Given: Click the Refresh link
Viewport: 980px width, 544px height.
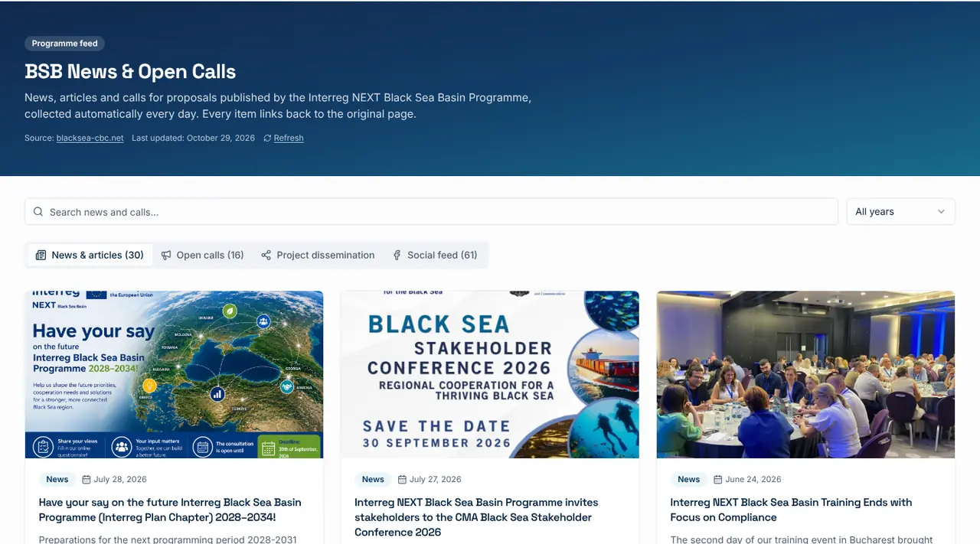Looking at the screenshot, I should (289, 138).
